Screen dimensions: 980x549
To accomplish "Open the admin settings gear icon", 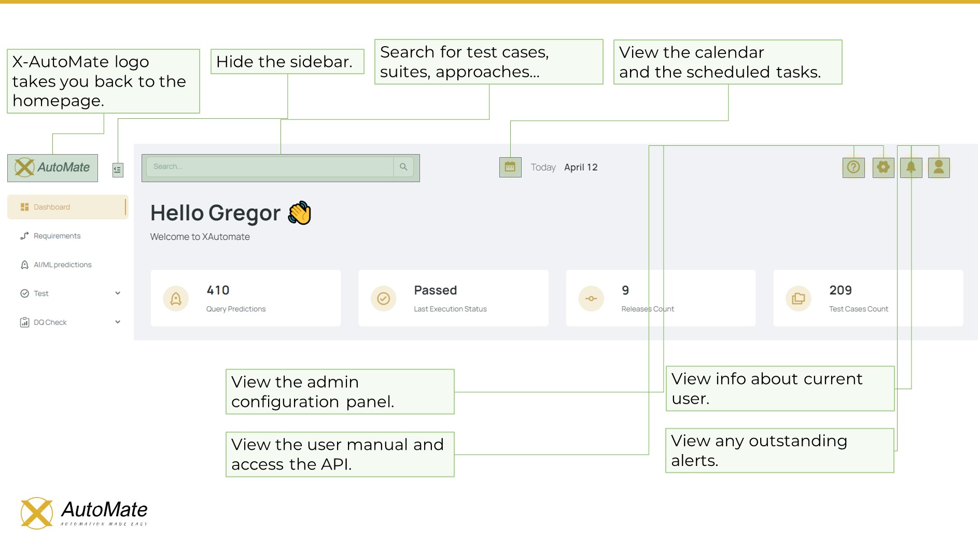I will coord(883,167).
